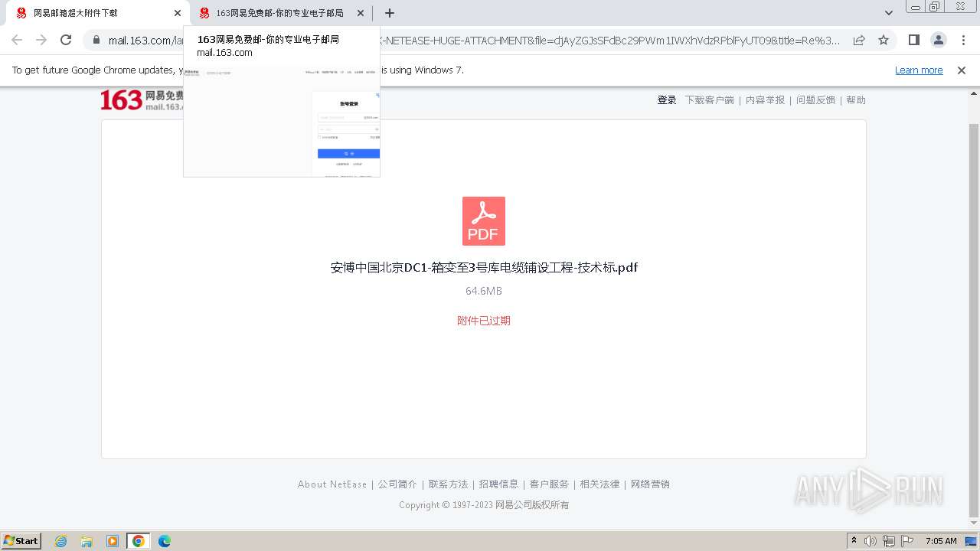
Task: Click the network tray icon
Action: [x=889, y=541]
